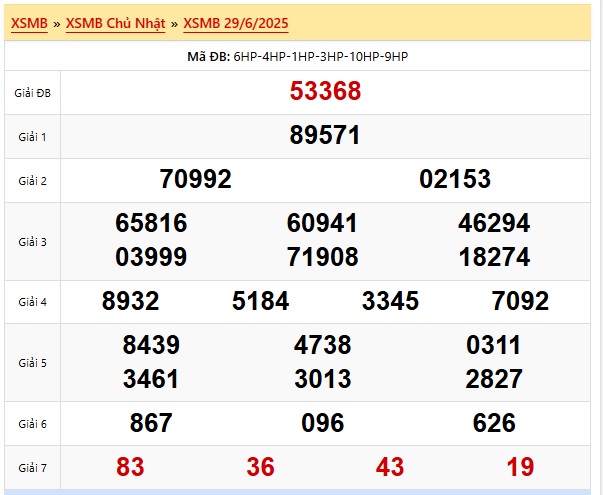
Task: Click the Giải 2 row label
Action: [x=32, y=181]
